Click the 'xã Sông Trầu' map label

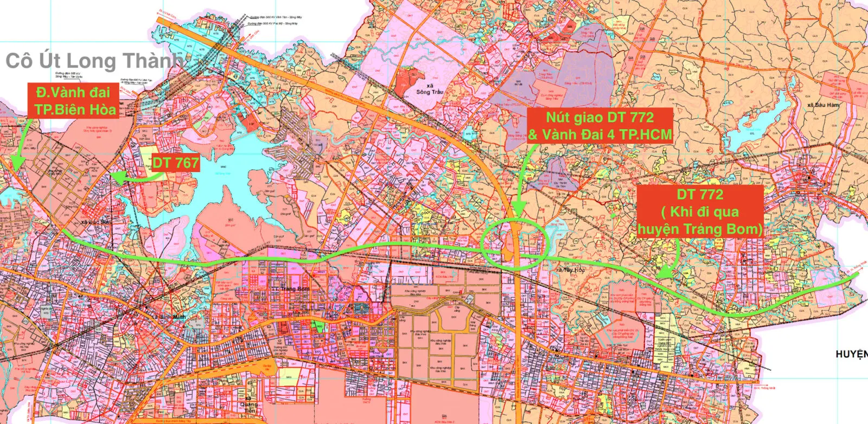point(430,89)
